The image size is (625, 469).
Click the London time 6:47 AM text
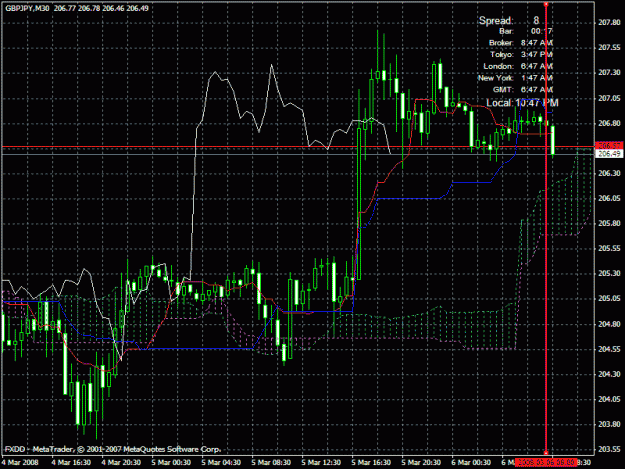537,66
